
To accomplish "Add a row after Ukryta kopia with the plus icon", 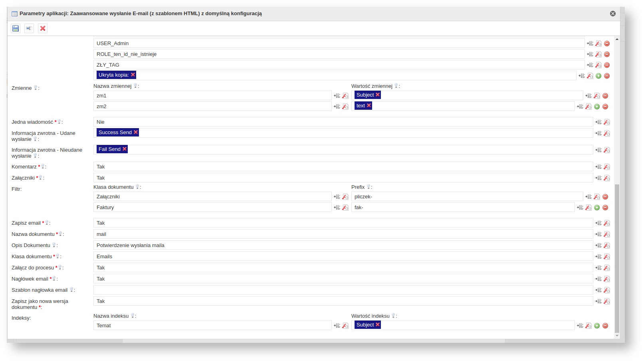I will [598, 76].
